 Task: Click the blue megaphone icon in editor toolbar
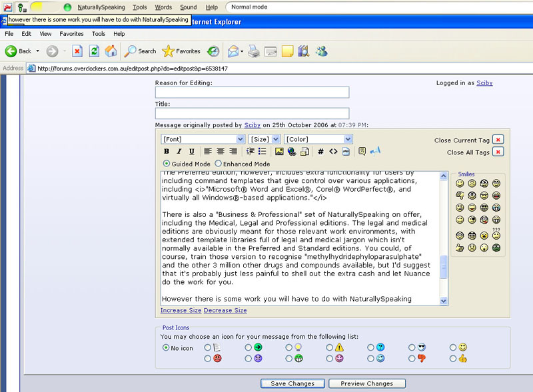[x=375, y=151]
